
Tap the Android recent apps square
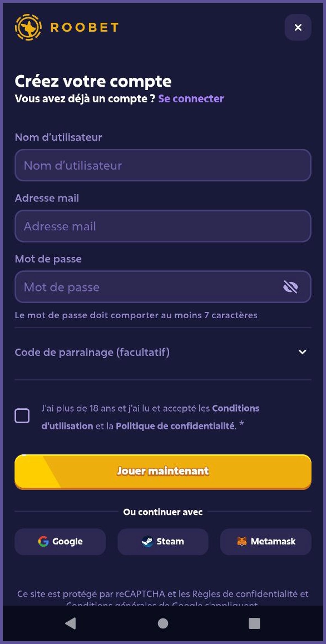coord(254,623)
